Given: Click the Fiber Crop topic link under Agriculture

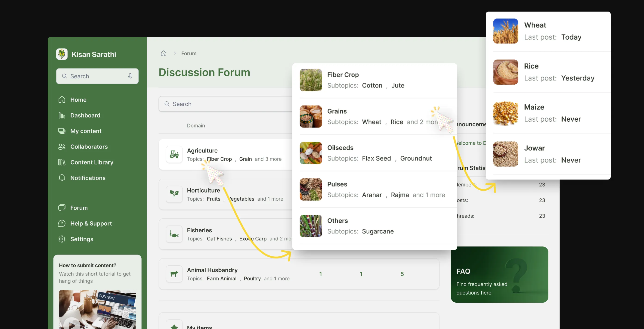Looking at the screenshot, I should [x=219, y=159].
